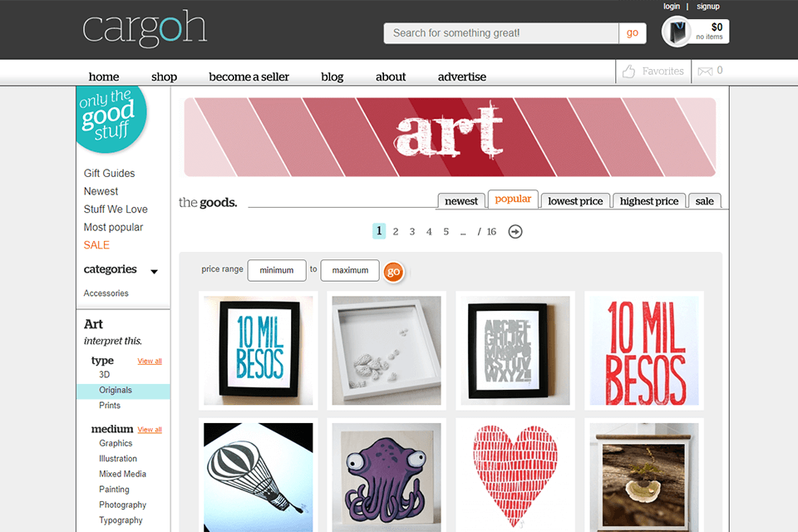Filter by Graphics medium
Screen dimensions: 798x532
coord(116,443)
